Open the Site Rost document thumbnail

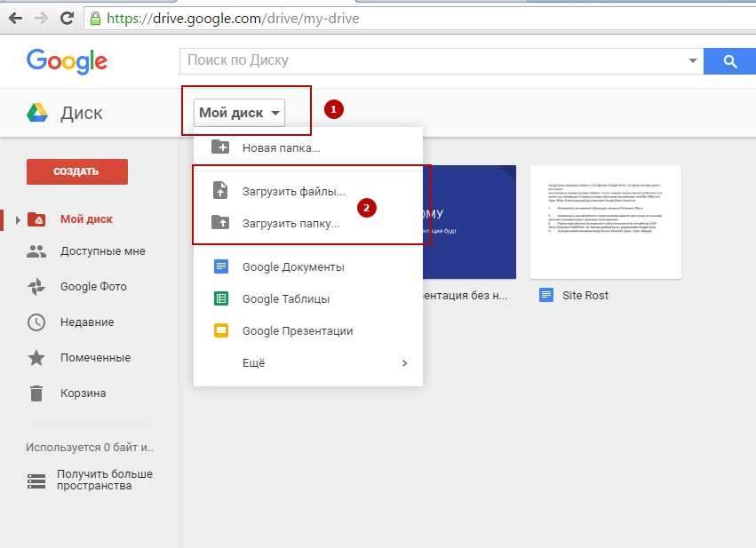coord(606,222)
